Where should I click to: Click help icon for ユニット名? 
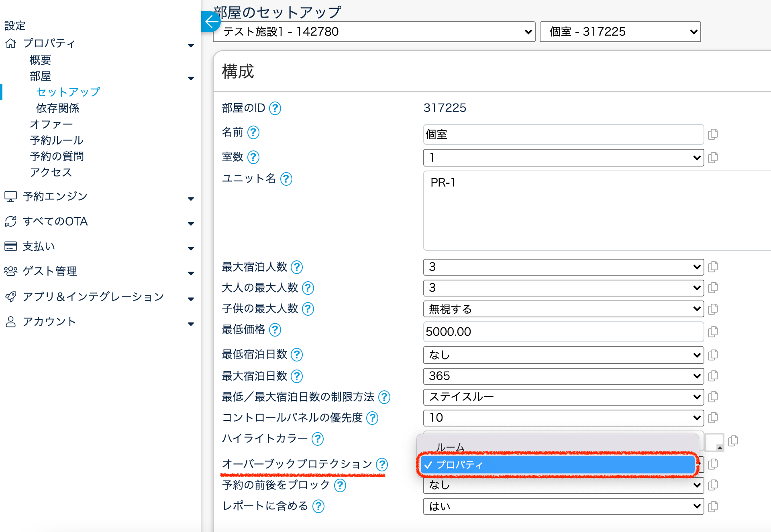(286, 179)
